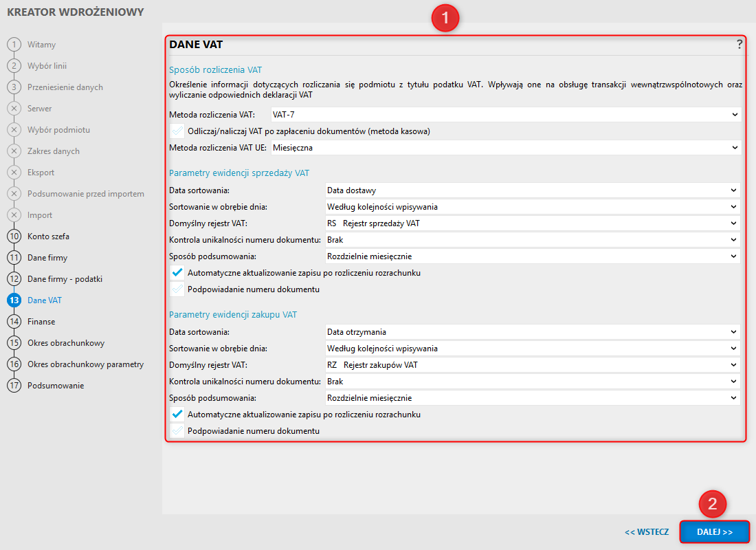Go to Podsumowanie step label
This screenshot has width=756, height=550.
(56, 386)
